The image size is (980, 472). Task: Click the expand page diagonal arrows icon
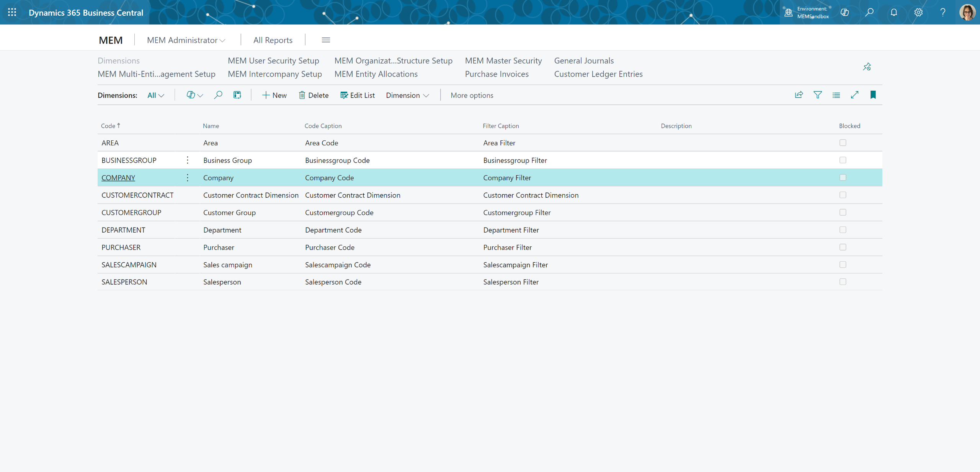coord(854,95)
